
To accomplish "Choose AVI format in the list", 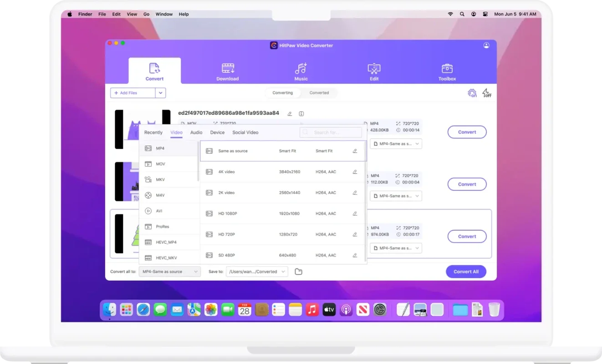I will 168,211.
